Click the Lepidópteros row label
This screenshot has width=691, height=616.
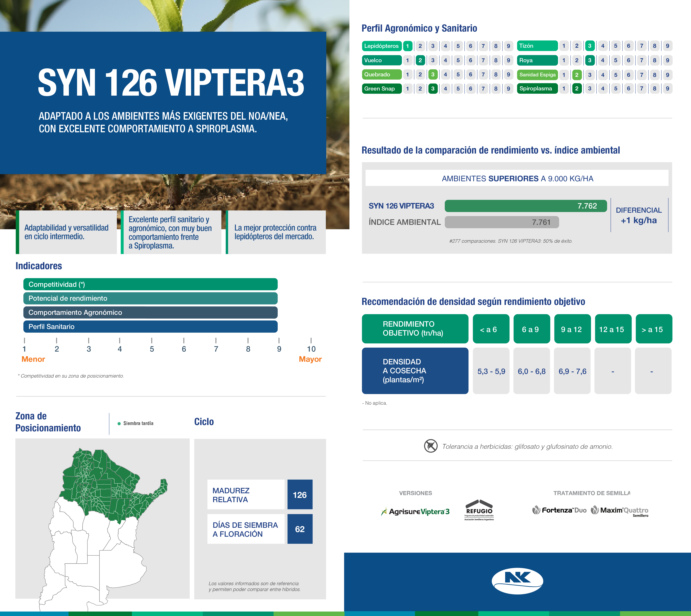[x=382, y=46]
